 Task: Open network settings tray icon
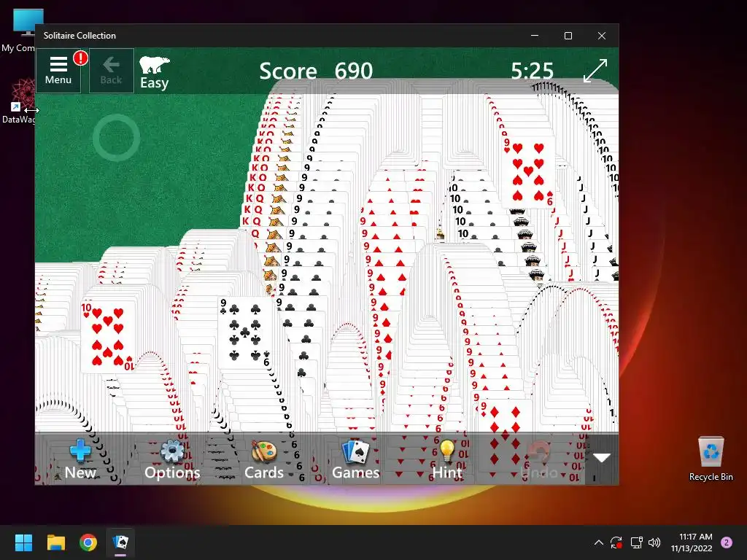click(636, 542)
